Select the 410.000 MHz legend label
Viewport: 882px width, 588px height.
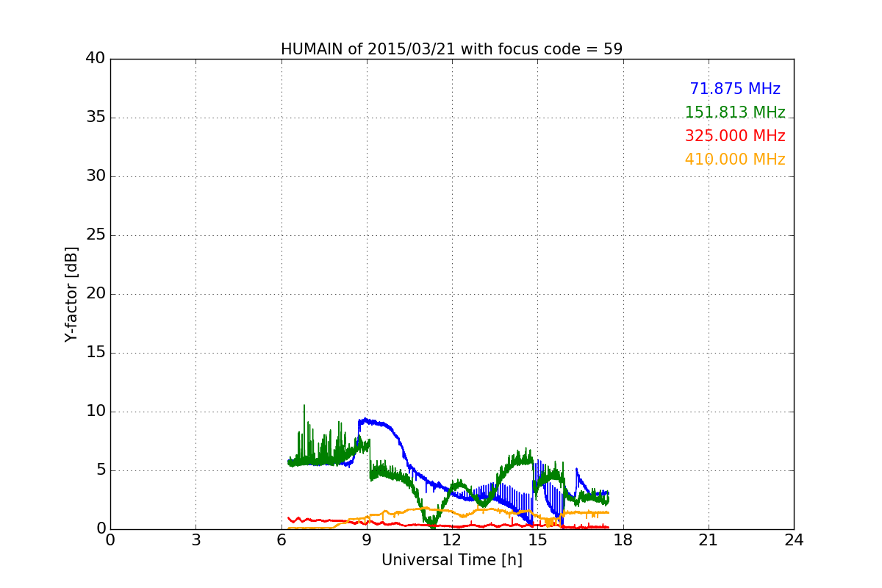pos(735,159)
